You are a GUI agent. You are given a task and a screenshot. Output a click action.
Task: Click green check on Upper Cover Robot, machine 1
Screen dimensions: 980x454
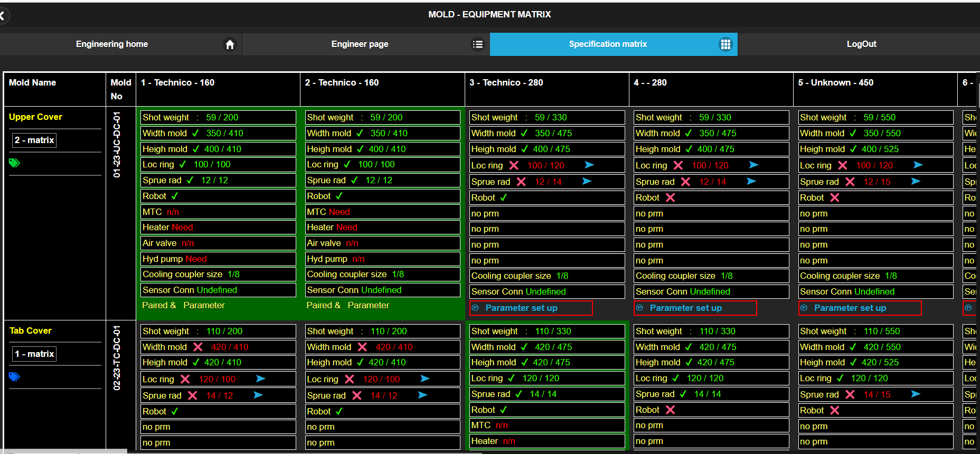click(x=175, y=196)
